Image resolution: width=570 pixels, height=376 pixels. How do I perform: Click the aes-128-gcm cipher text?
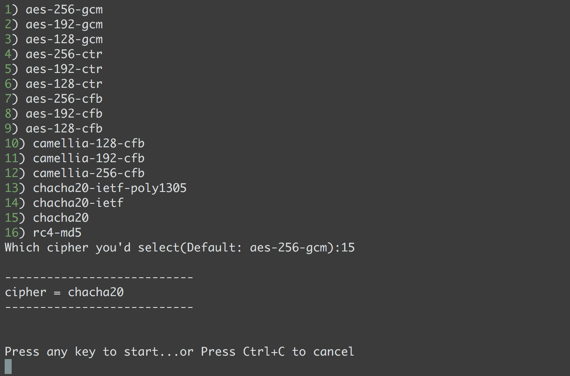pyautogui.click(x=64, y=40)
